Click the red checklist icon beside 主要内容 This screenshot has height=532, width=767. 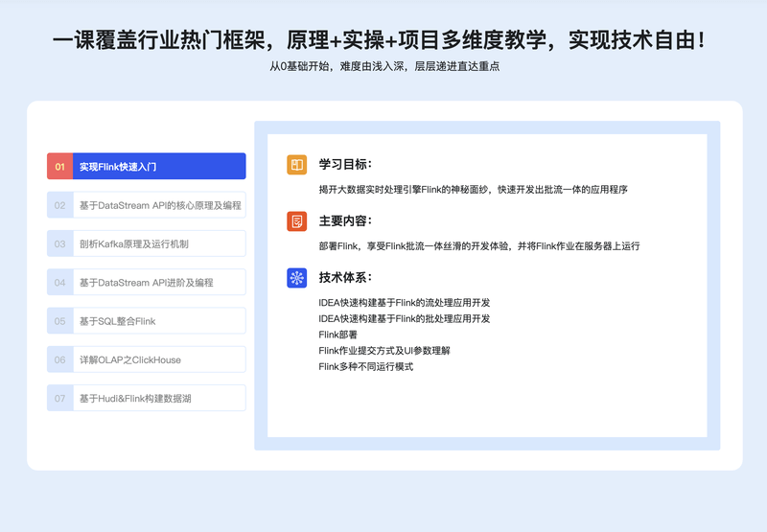[297, 221]
